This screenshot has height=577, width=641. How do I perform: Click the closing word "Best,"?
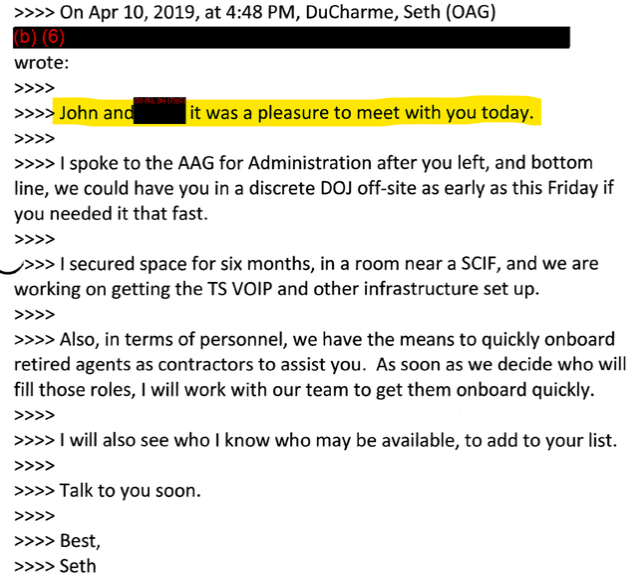pos(81,540)
